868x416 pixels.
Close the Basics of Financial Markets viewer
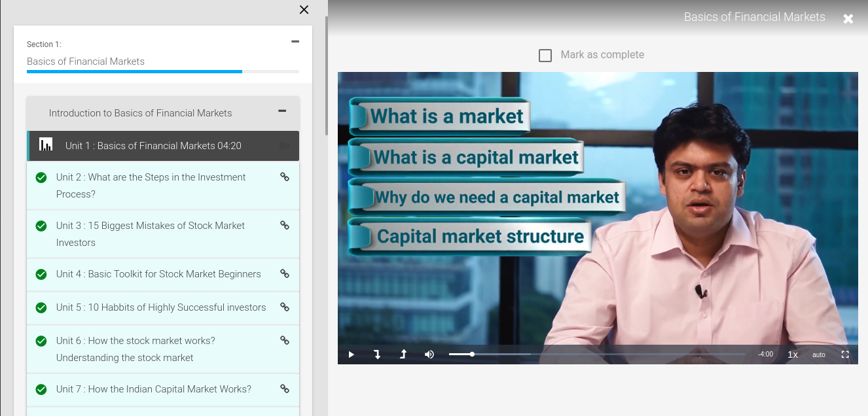848,18
